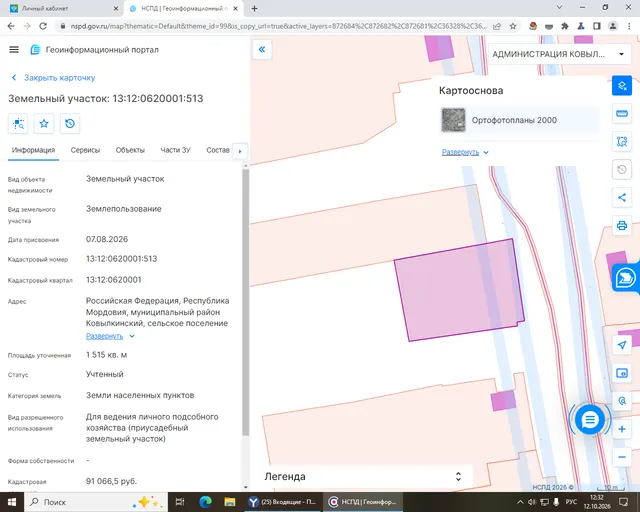Switch input language РУС in tray
The image size is (640, 512).
click(571, 502)
